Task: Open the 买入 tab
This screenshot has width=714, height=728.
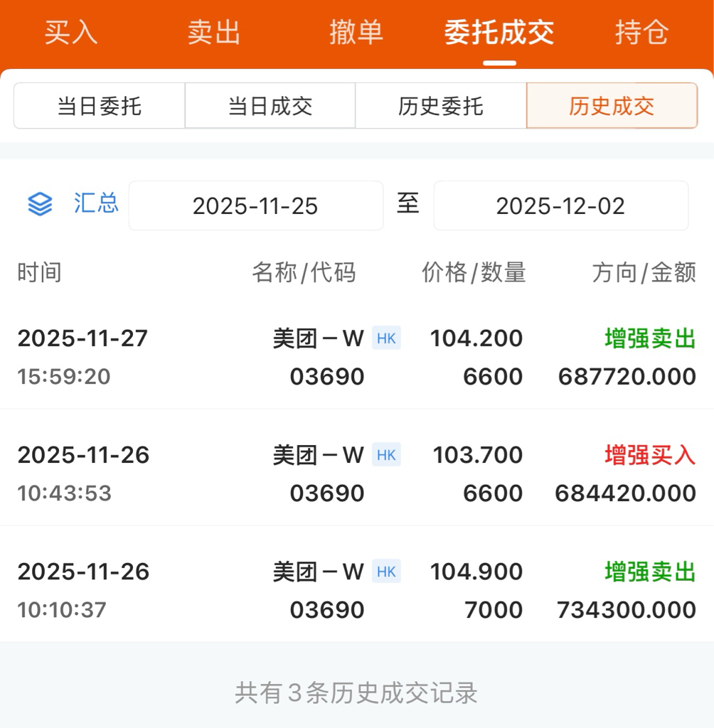Action: click(70, 33)
